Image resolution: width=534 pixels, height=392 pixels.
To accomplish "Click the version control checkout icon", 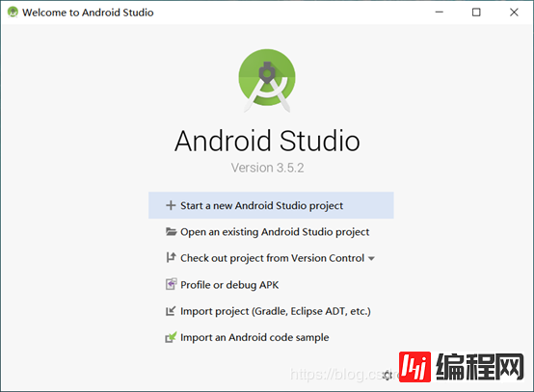I will click(171, 257).
